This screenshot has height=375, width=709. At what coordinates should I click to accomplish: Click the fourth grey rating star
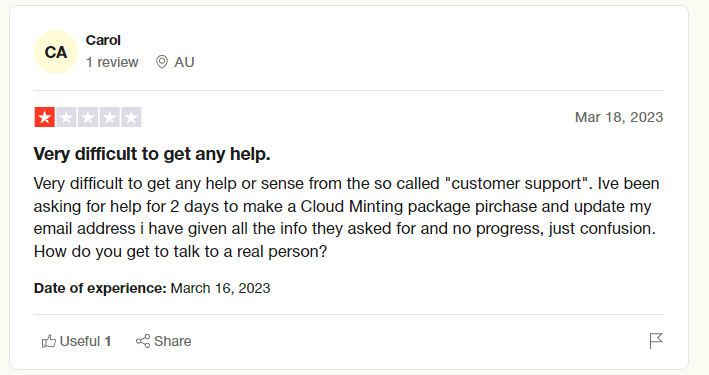(109, 117)
